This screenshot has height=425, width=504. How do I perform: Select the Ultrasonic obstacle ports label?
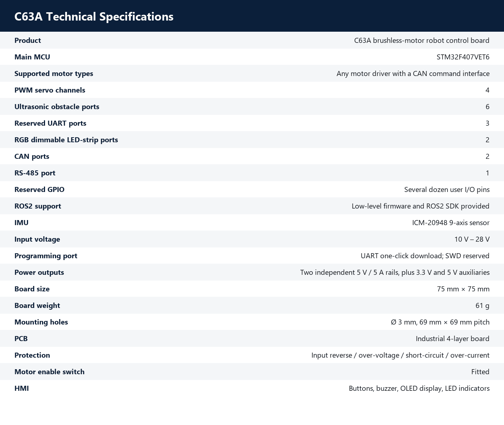tap(57, 107)
